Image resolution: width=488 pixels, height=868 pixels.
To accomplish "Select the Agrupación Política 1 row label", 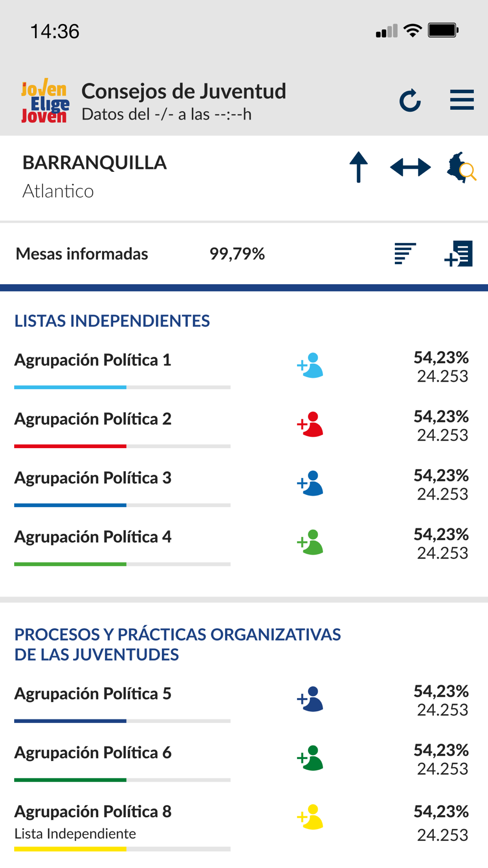I will 93,360.
